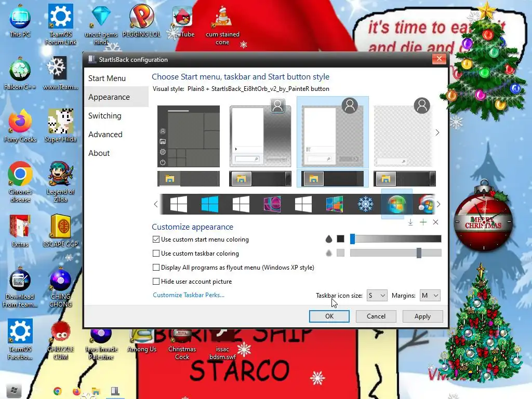
Task: Check Hide user account picture
Action: (156, 281)
